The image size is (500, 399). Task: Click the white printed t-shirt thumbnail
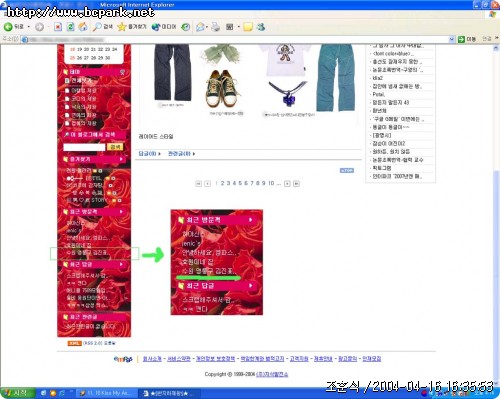click(286, 60)
